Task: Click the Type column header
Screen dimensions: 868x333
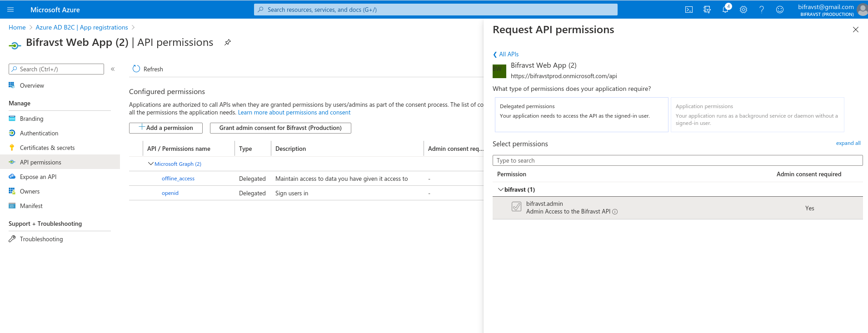Action: click(x=245, y=149)
